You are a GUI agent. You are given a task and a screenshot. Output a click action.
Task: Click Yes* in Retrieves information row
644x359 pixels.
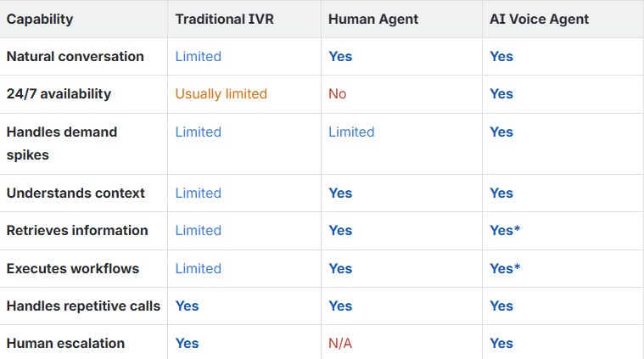(505, 231)
